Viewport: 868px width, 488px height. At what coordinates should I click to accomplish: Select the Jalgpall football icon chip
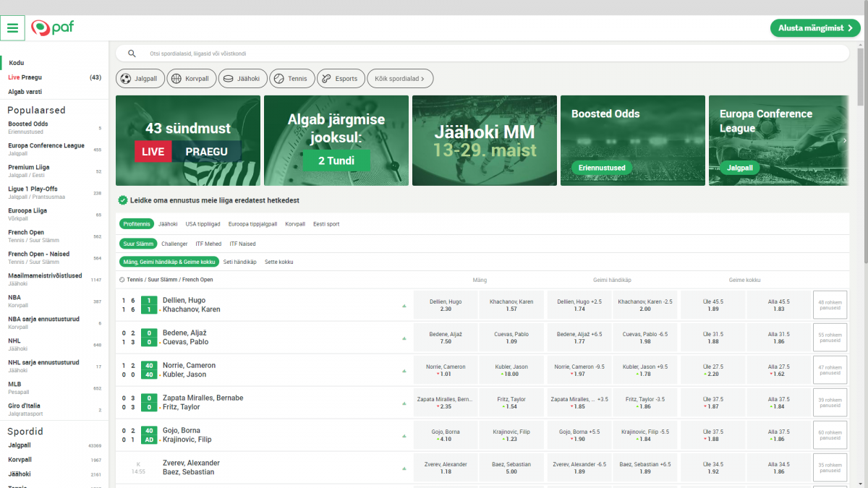pos(139,79)
